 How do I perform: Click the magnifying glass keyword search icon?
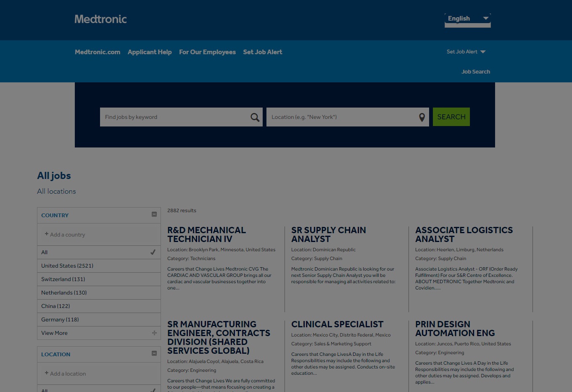click(x=255, y=117)
